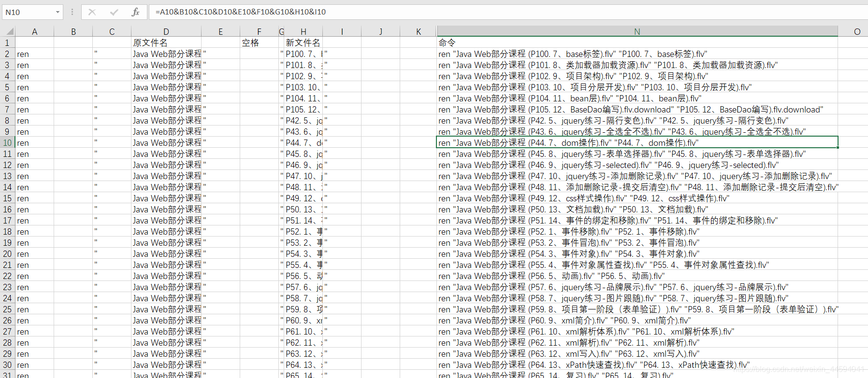Click the command cell for 动画.flv
This screenshot has height=378, width=868.
(x=637, y=276)
